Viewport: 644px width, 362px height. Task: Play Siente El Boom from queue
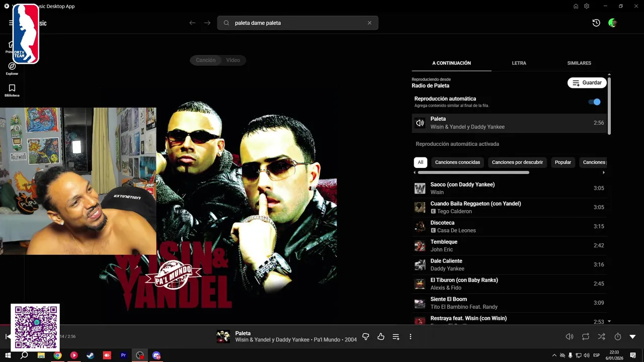pos(509,303)
